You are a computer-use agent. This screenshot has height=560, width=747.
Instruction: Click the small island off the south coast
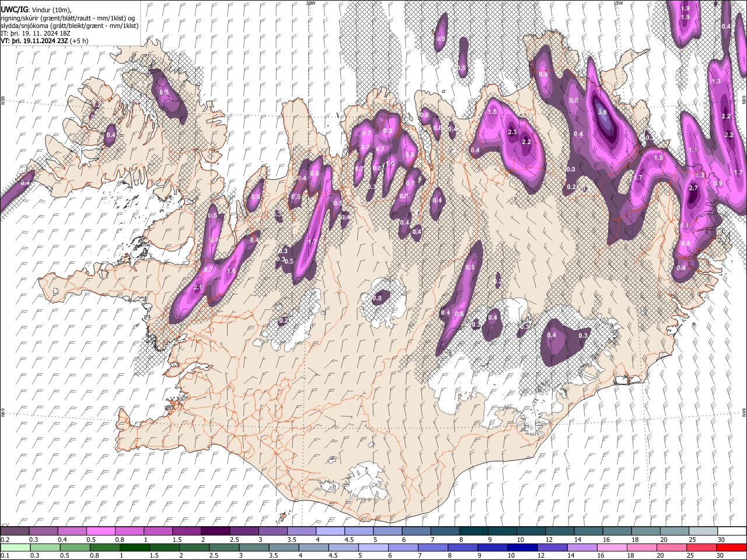pos(284,516)
